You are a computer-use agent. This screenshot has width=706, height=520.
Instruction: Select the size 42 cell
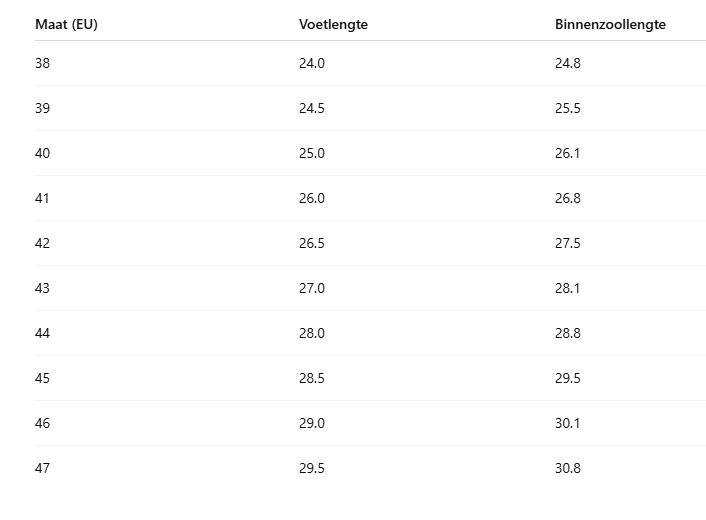pos(43,243)
